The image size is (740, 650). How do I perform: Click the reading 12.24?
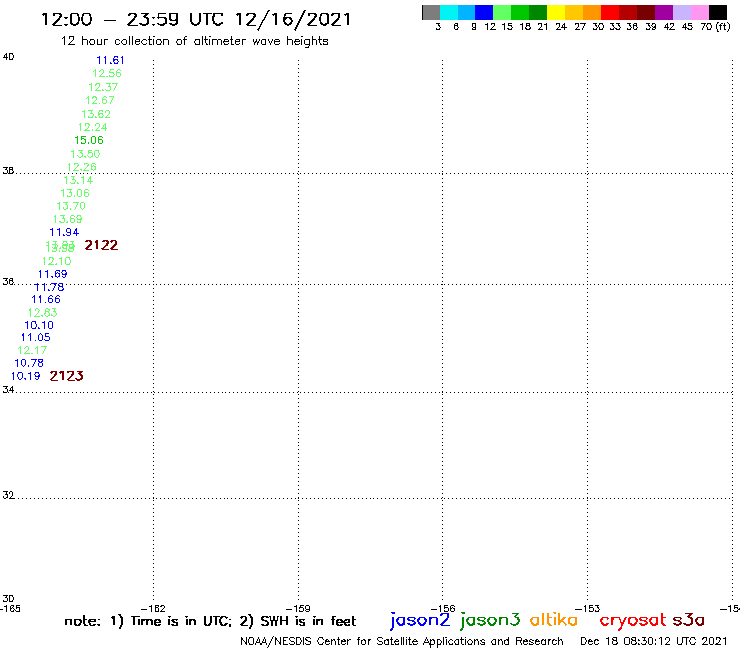(92, 127)
